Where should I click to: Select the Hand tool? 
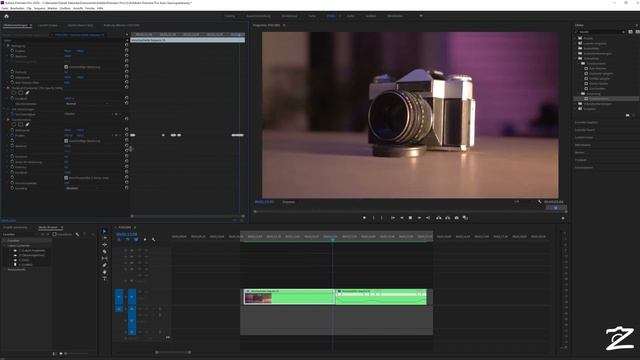coord(104,271)
